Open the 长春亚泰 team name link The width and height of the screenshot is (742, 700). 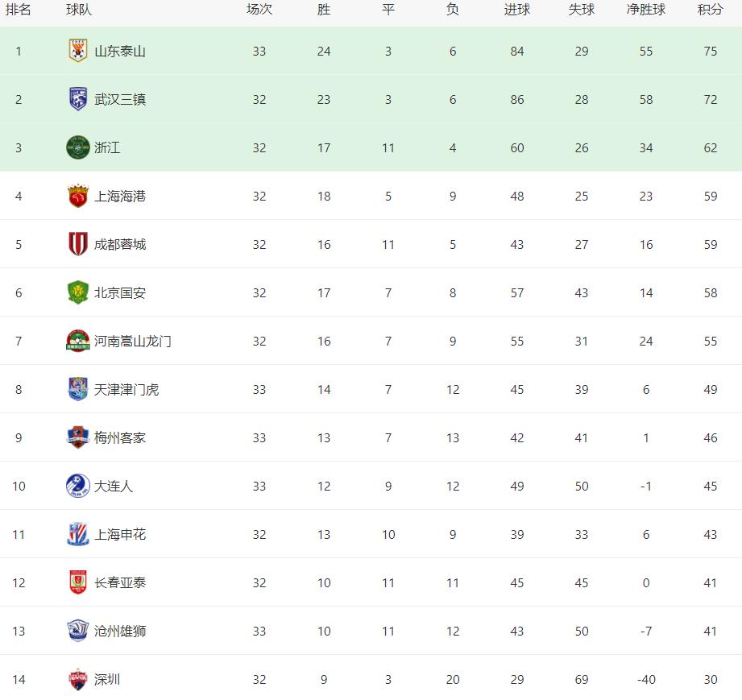click(120, 582)
